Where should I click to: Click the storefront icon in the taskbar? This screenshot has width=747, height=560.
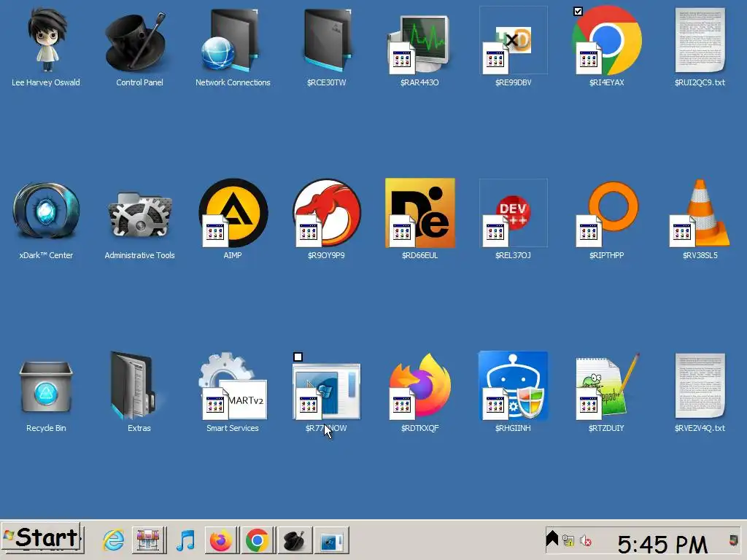click(149, 540)
